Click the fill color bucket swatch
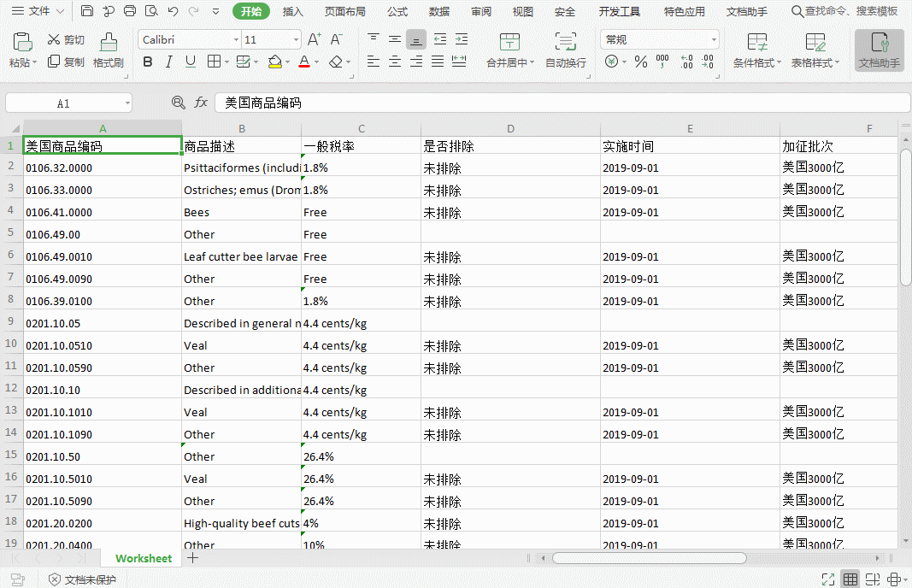Screen dimensions: 912x588 pos(275,62)
